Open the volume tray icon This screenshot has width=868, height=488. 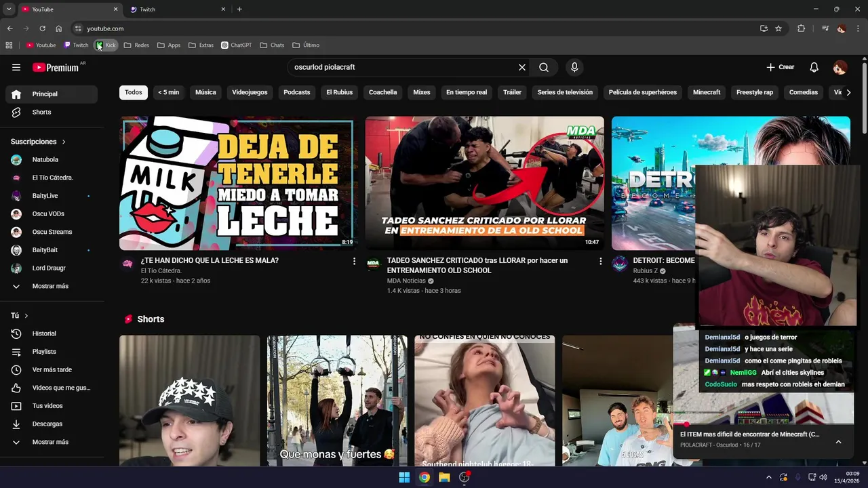823,477
